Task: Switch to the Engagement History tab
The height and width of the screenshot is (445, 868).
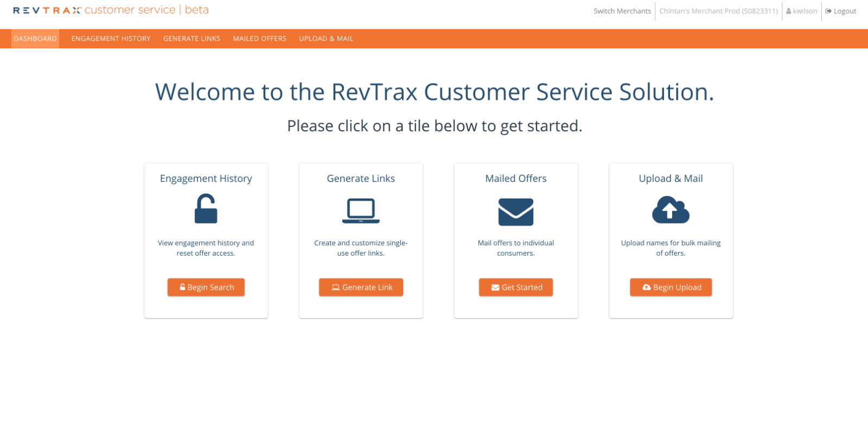Action: point(111,39)
